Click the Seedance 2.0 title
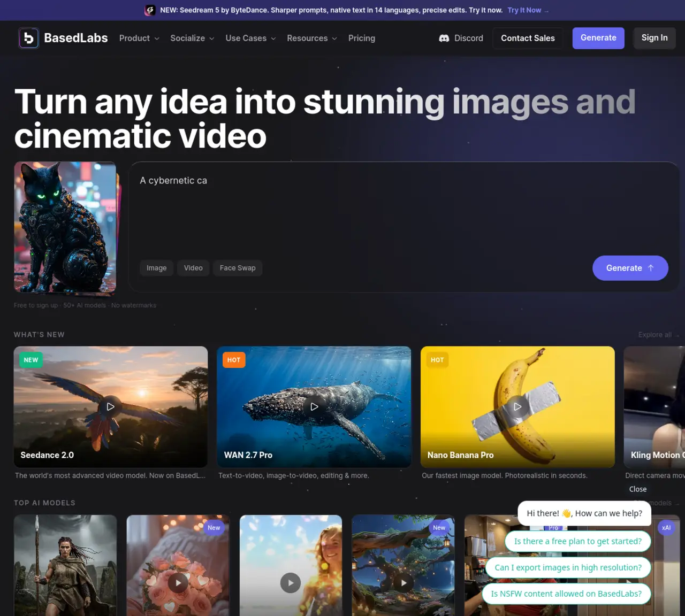 [x=47, y=455]
